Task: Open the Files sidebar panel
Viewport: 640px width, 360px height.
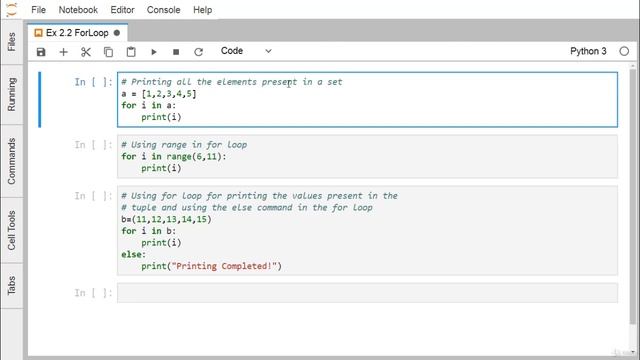Action: click(11, 42)
